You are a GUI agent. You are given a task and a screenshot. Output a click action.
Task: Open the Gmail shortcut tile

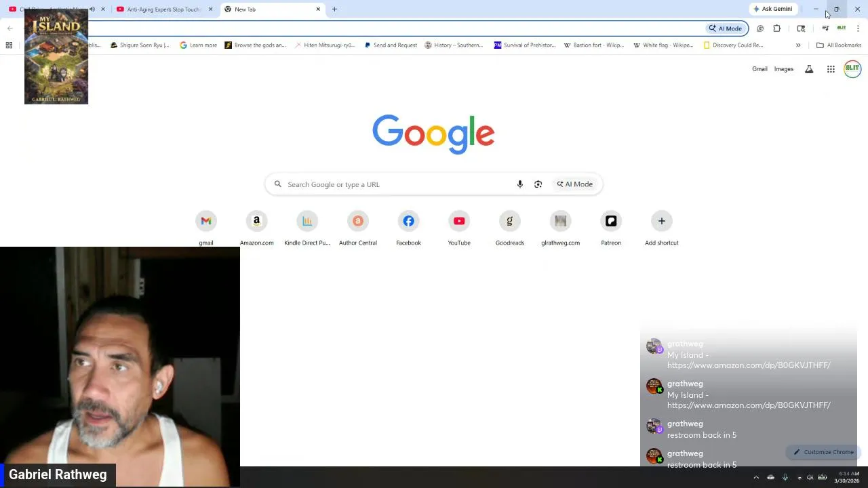point(206,228)
